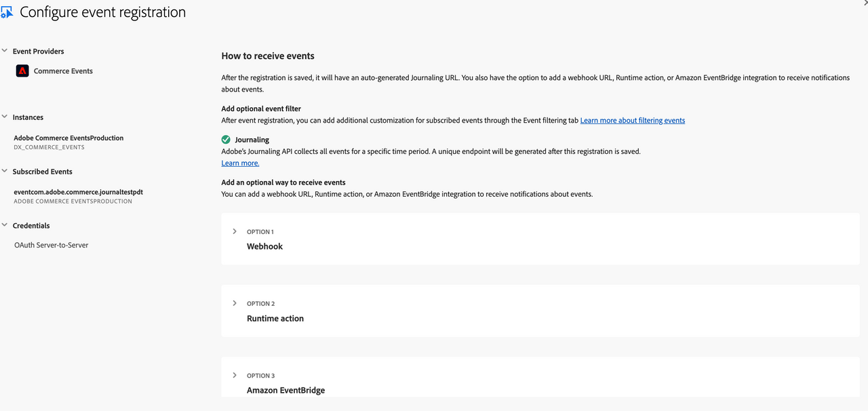
Task: Click the Runtime action option title
Action: pos(275,318)
